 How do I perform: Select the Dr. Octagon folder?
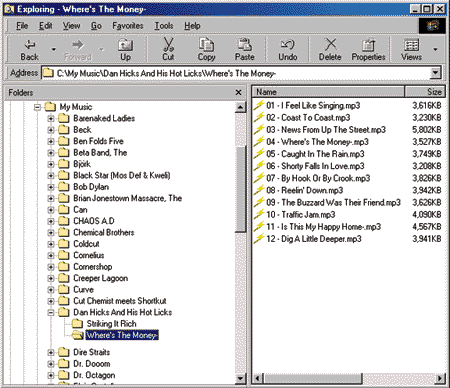coord(94,375)
